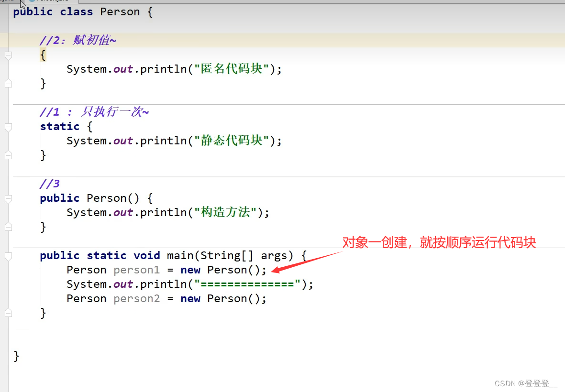This screenshot has width=565, height=392.
Task: Click the static keyword of static block
Action: 60,126
